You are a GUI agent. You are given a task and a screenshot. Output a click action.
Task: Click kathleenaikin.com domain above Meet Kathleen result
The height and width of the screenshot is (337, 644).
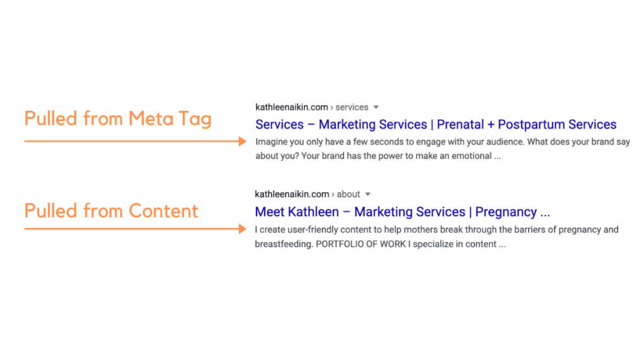pos(291,194)
